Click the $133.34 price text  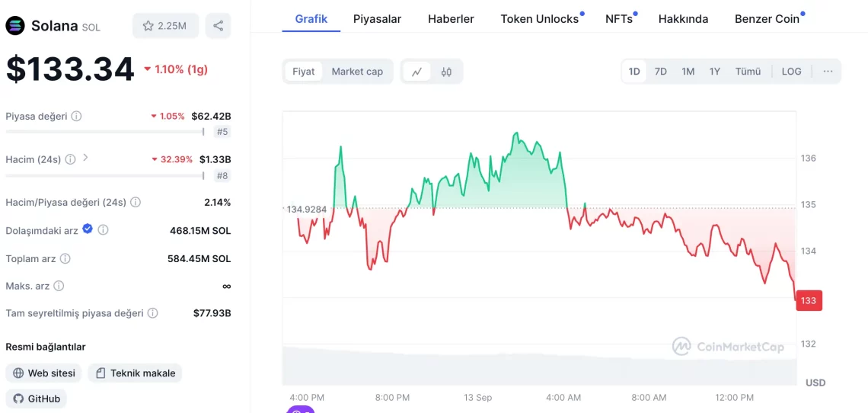[70, 69]
